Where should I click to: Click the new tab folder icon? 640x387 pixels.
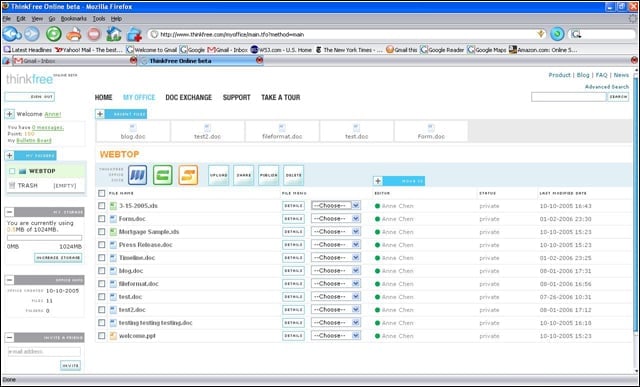tap(134, 34)
